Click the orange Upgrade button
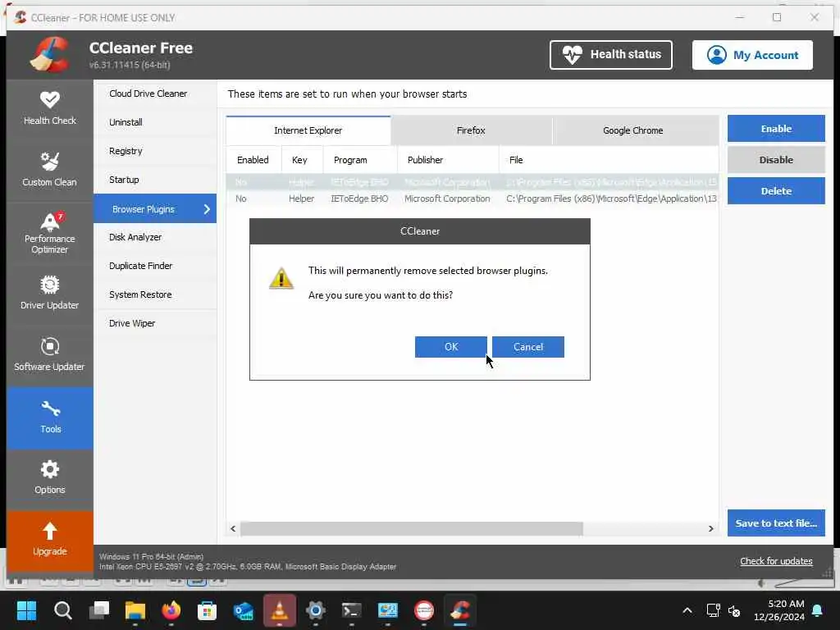 tap(50, 541)
